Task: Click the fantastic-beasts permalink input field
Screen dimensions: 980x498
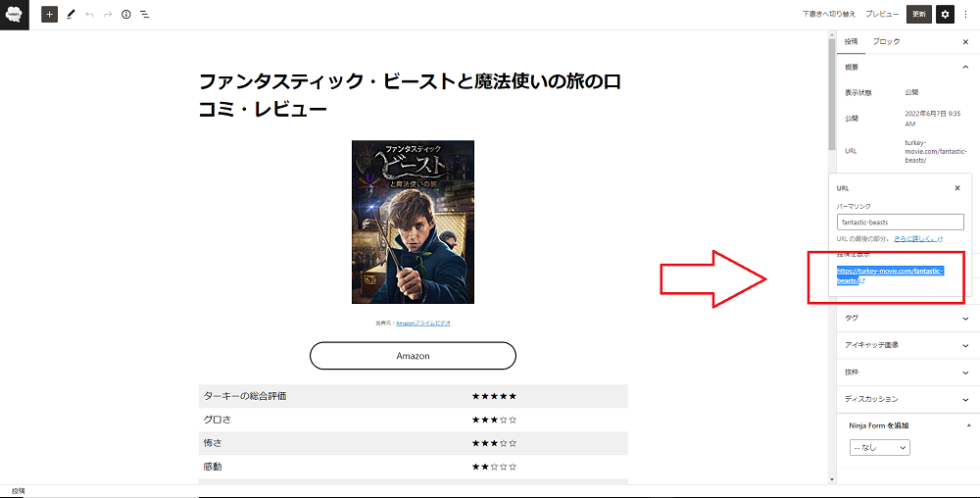Action: pos(900,222)
